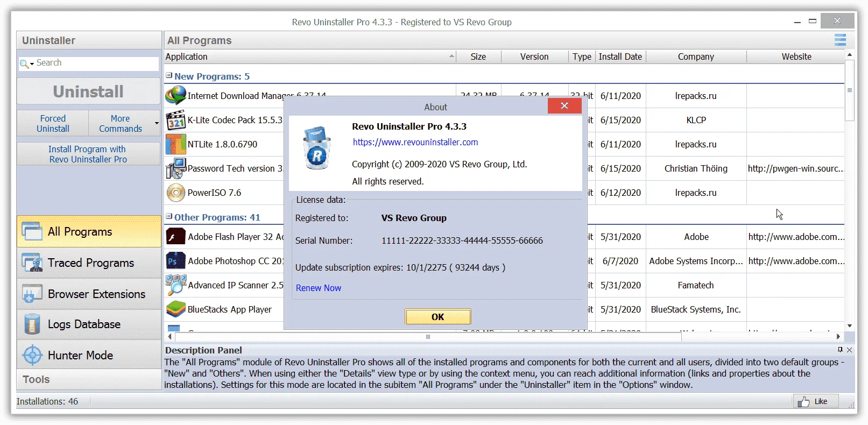The image size is (868, 425).
Task: Click the horizontal scrollbar thumb
Action: point(428,337)
